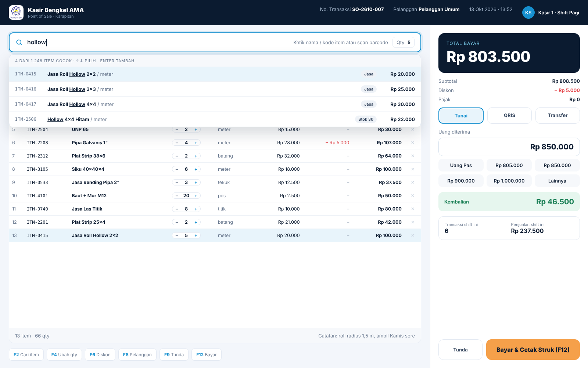The height and width of the screenshot is (368, 588).
Task: Increase quantity of Baut + Mur M12
Action: point(196,196)
